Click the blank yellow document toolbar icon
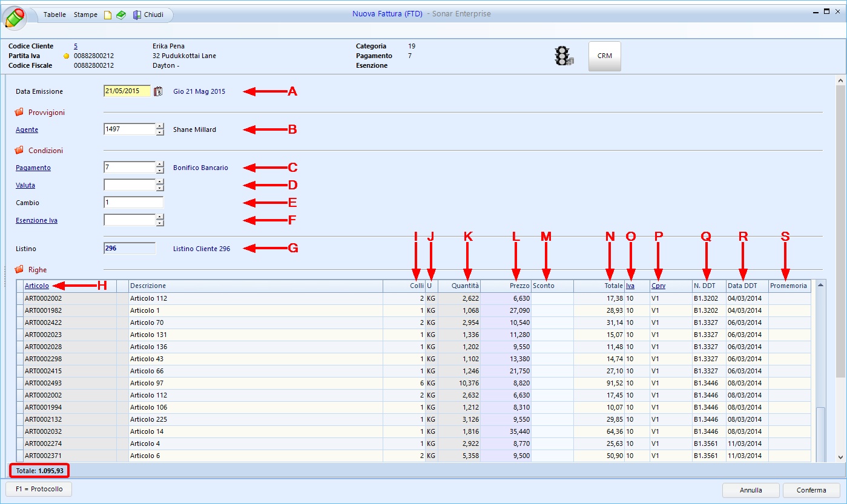The width and height of the screenshot is (847, 504). (108, 15)
